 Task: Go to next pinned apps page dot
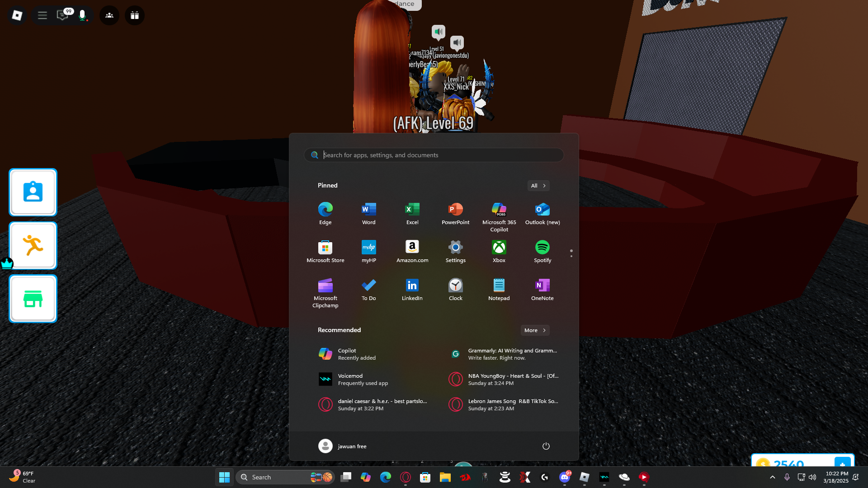point(571,256)
